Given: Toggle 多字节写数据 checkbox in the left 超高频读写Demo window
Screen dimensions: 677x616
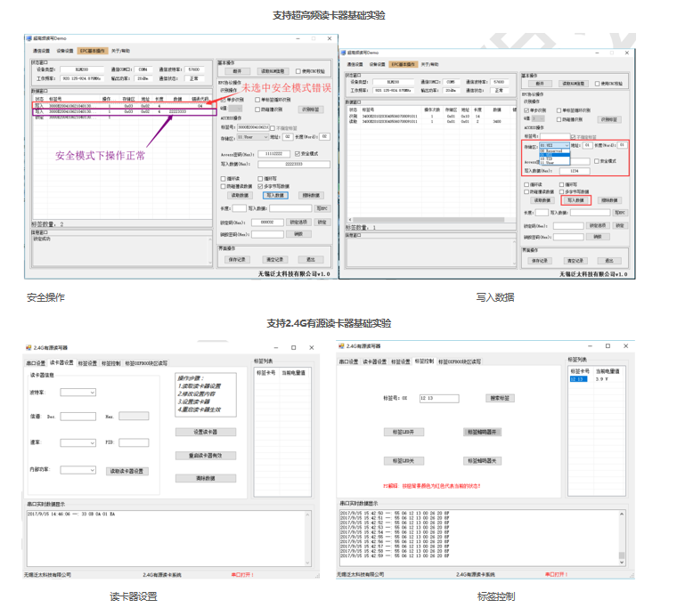Looking at the screenshot, I should (x=260, y=185).
